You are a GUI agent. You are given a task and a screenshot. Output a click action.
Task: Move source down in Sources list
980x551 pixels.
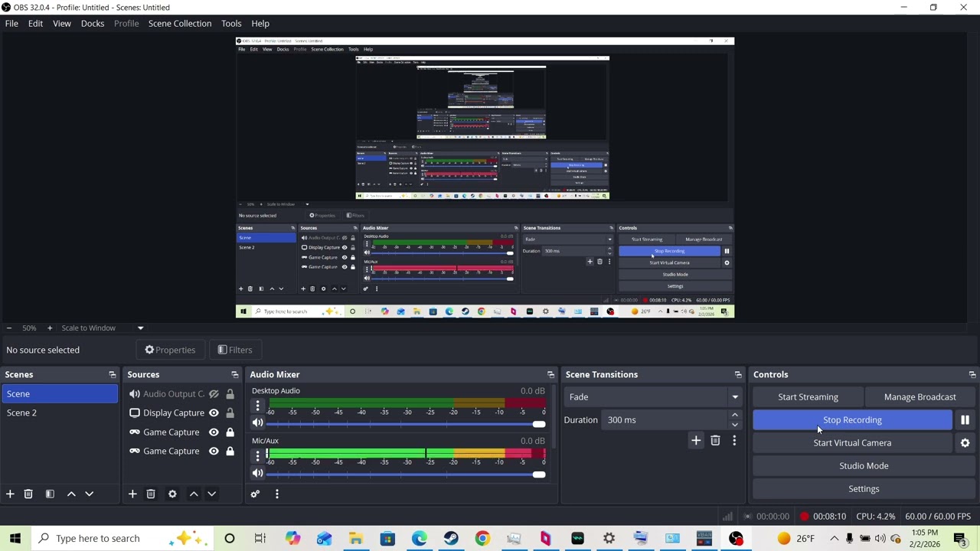pos(211,494)
